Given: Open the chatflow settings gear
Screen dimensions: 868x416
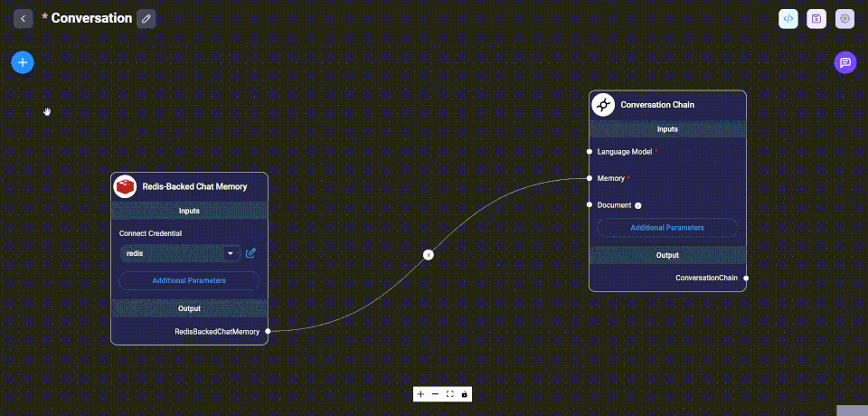Looking at the screenshot, I should (x=844, y=18).
